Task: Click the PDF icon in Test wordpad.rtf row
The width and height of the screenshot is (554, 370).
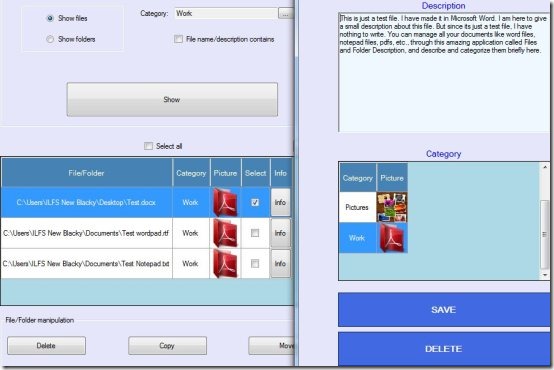Action: [225, 233]
